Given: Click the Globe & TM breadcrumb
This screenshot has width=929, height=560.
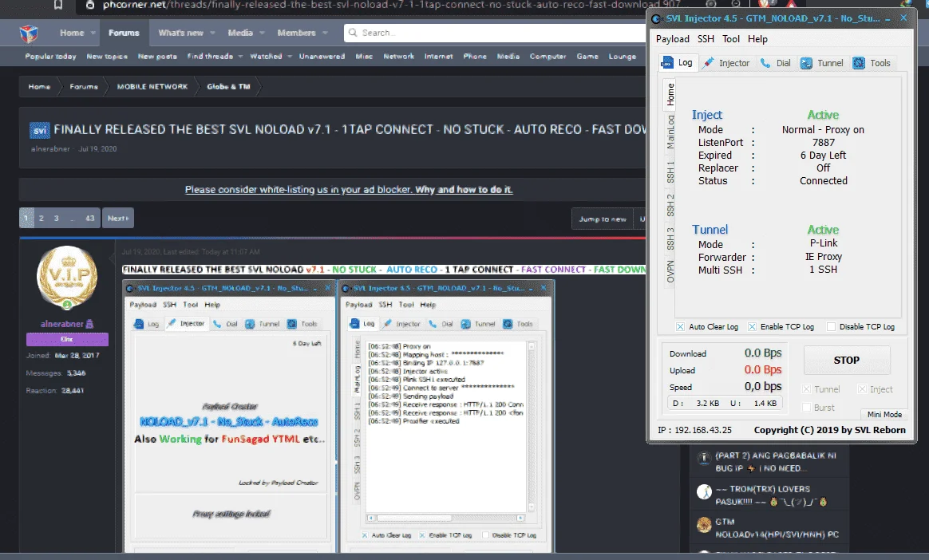Looking at the screenshot, I should [228, 86].
